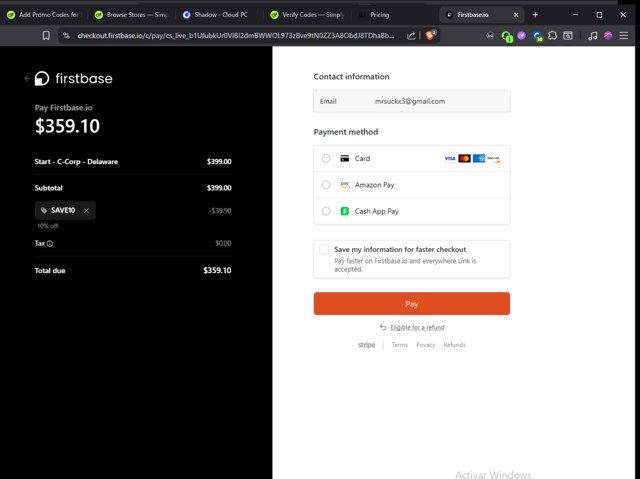Viewport: 640px width, 479px height.
Task: Minimize the browser window
Action: coord(576,15)
